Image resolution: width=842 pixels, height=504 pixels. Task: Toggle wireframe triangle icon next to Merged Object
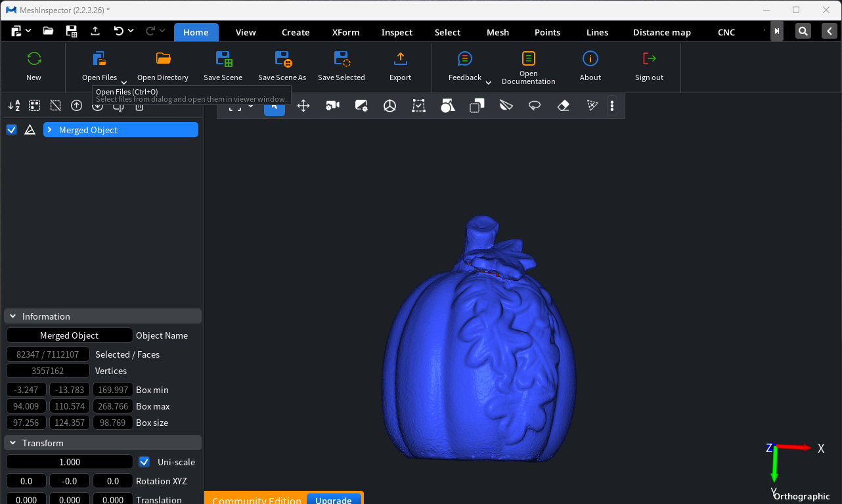(x=30, y=130)
